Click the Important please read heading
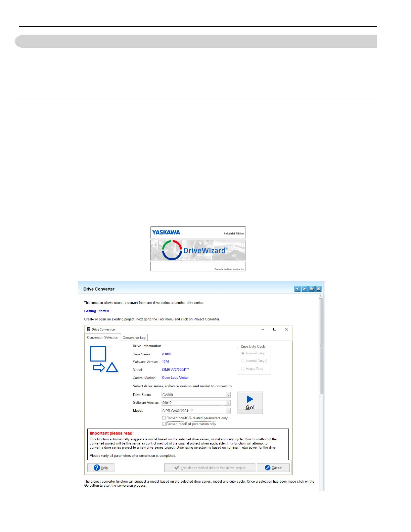 (111, 433)
